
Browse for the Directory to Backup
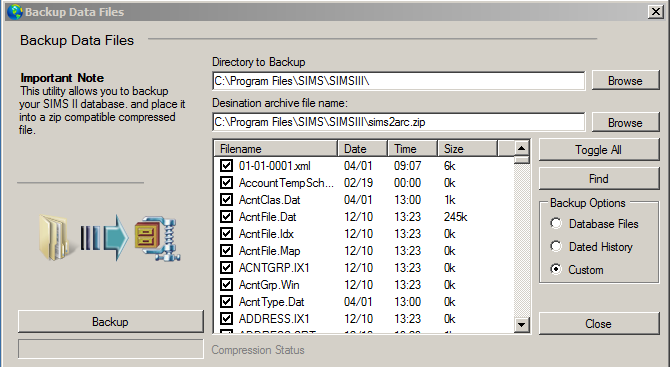(x=626, y=81)
